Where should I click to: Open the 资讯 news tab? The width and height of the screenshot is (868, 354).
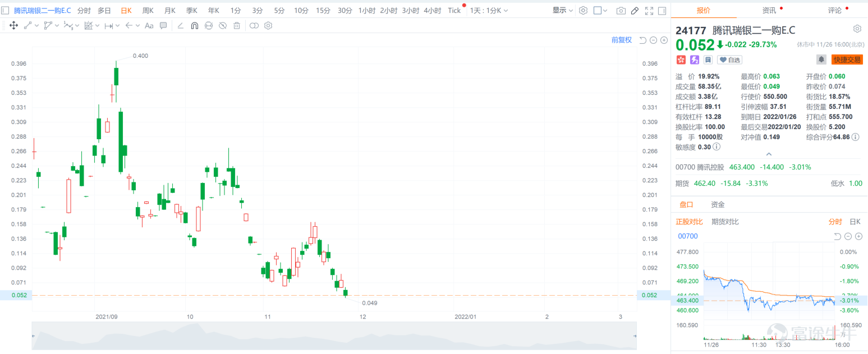[x=769, y=10]
